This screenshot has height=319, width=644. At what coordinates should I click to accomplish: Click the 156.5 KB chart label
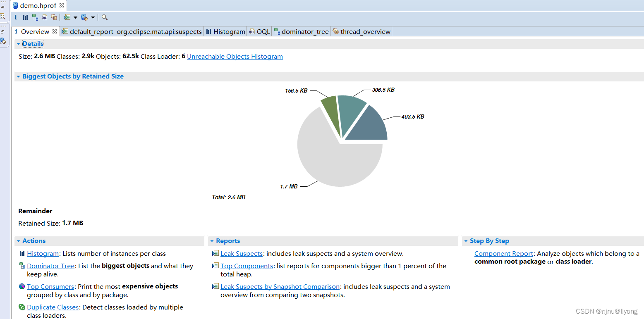[296, 90]
